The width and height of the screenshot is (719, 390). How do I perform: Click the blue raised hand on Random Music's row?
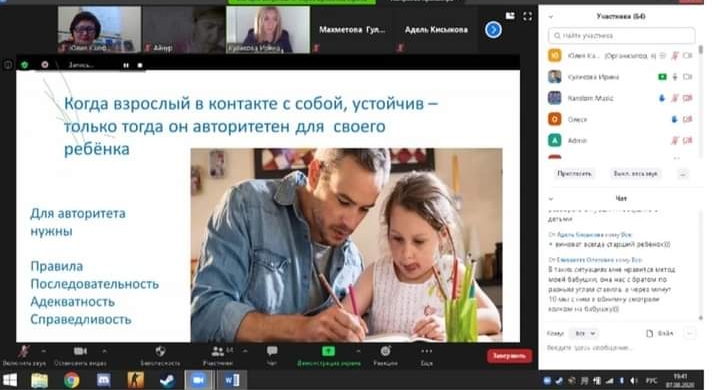click(662, 98)
